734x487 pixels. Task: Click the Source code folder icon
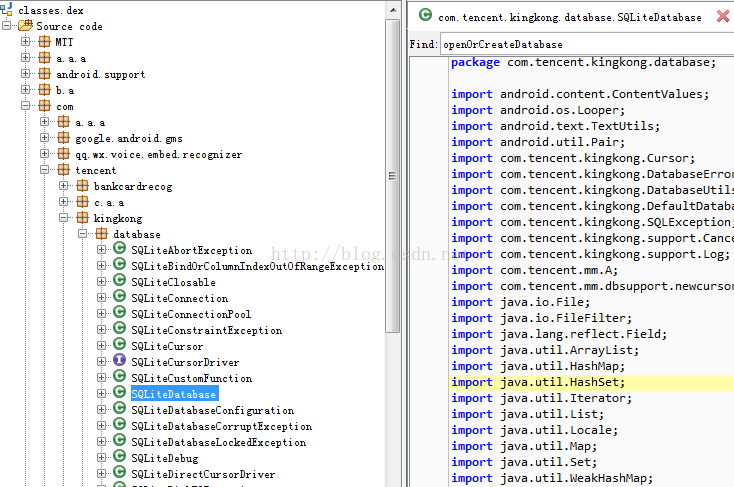click(x=25, y=26)
